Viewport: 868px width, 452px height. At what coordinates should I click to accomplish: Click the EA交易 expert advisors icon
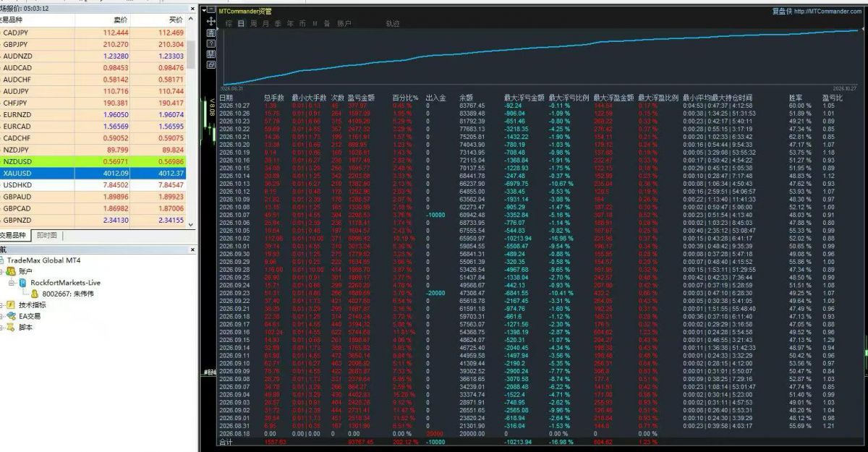11,316
